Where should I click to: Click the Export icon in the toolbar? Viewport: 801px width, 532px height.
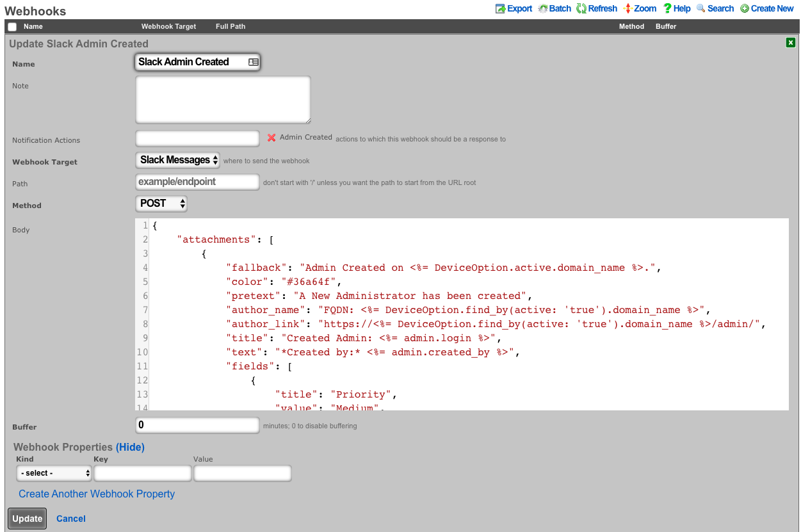pos(500,8)
